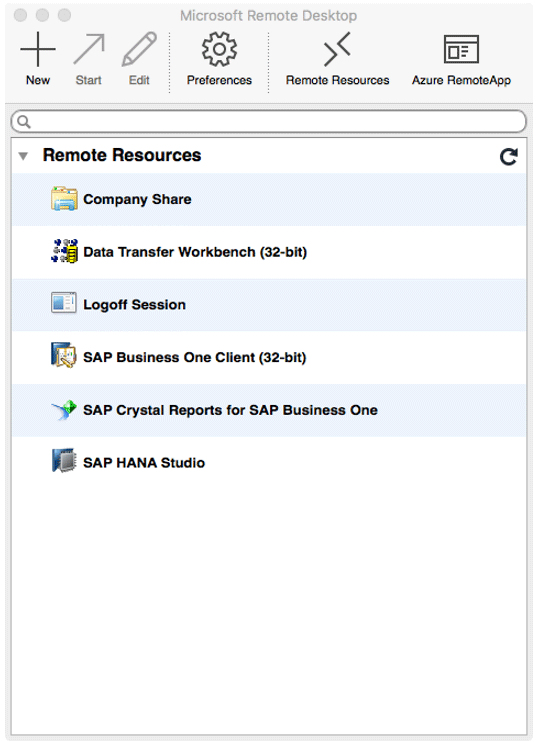The height and width of the screenshot is (742, 538).
Task: Open the Azure RemoteApp toolbar icon
Action: 461,49
